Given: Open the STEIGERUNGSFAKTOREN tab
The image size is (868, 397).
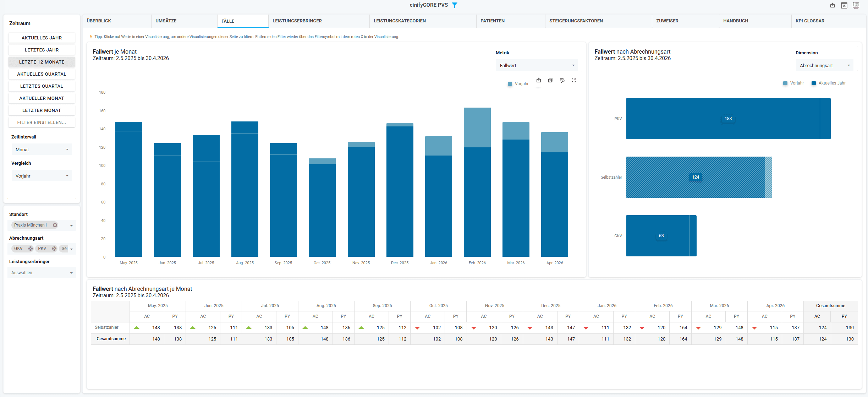Looking at the screenshot, I should pos(576,21).
